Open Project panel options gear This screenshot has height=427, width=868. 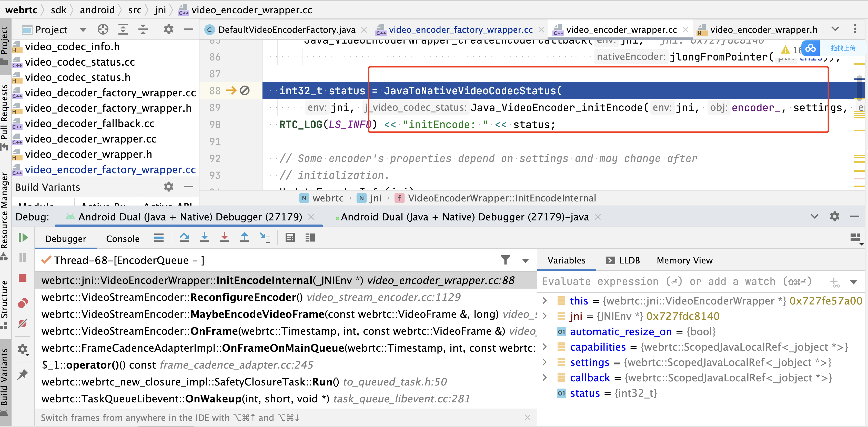pos(168,30)
